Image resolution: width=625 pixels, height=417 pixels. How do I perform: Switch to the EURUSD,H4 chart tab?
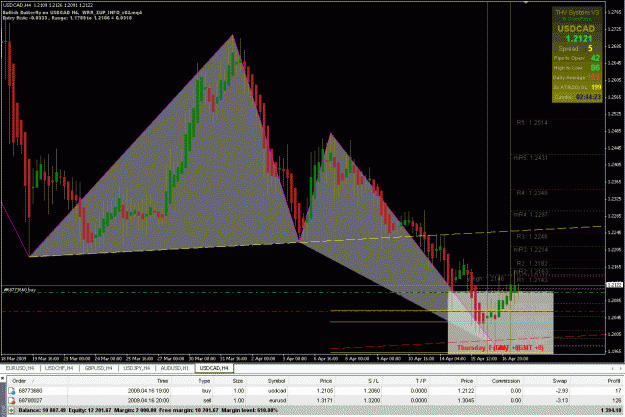pos(20,368)
